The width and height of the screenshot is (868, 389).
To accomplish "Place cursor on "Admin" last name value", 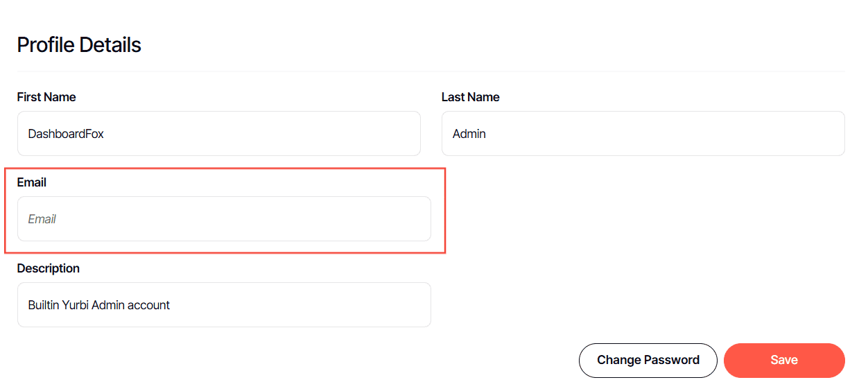I will [469, 134].
